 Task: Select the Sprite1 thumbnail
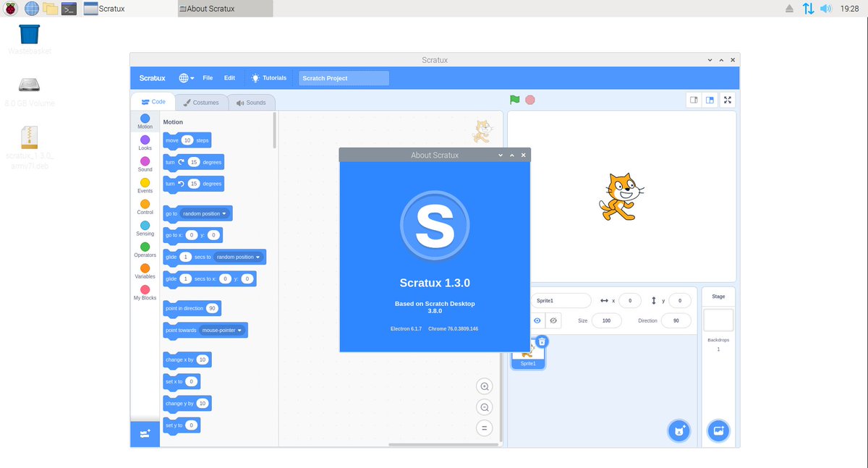pyautogui.click(x=528, y=352)
